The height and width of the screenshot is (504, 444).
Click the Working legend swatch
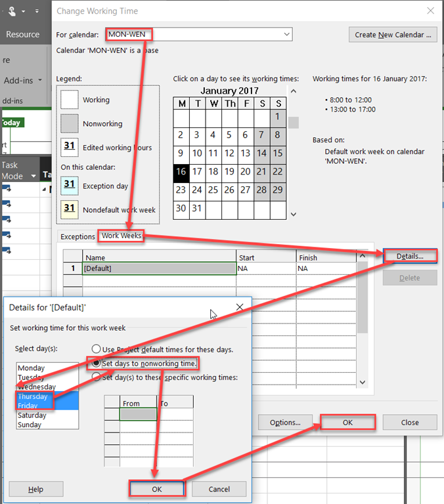[70, 100]
